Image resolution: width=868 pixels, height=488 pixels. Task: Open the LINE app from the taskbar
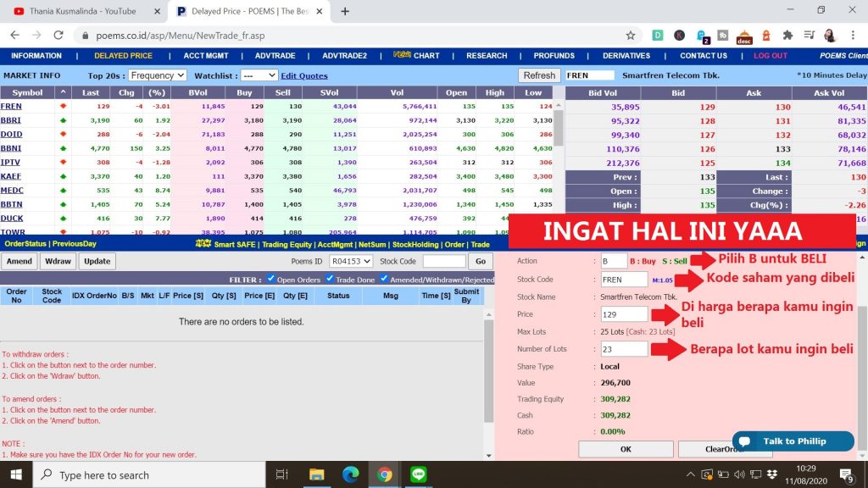point(418,474)
